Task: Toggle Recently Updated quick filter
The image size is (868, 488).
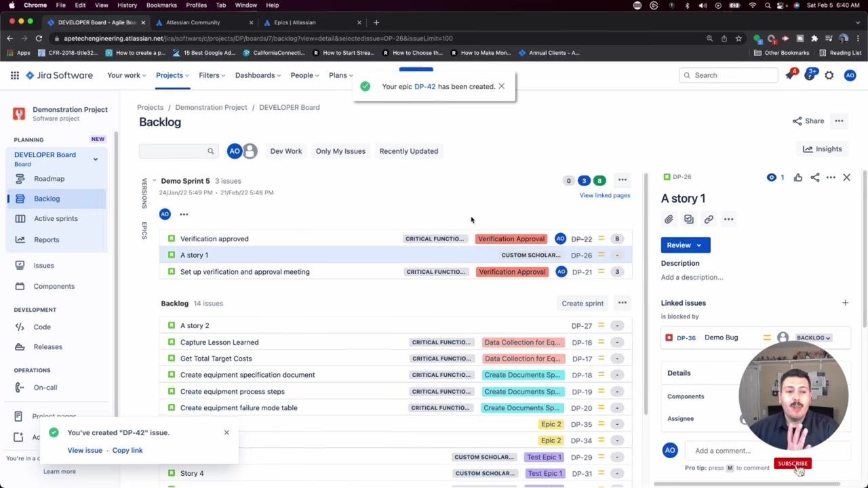Action: (x=409, y=151)
